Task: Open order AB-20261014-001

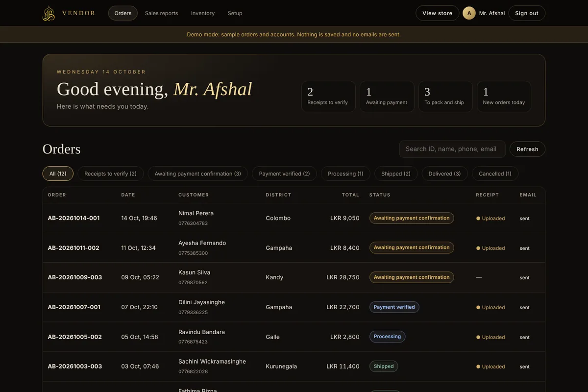Action: 73,218
